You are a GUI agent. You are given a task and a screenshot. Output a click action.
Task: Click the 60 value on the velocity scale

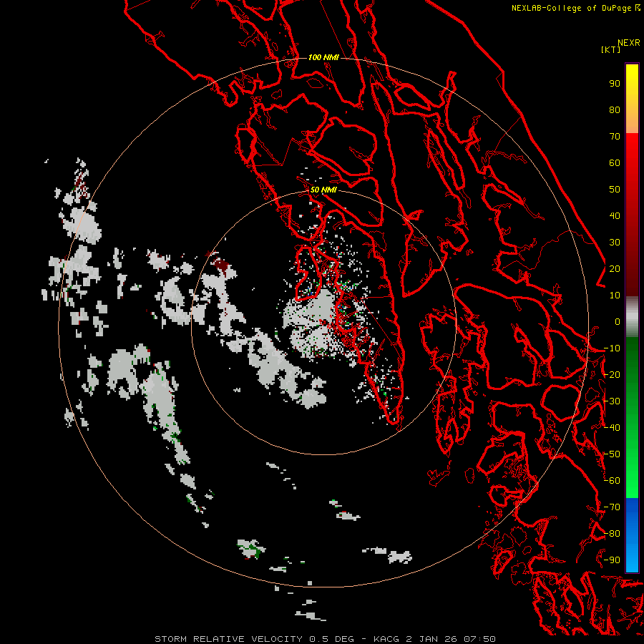[615, 163]
